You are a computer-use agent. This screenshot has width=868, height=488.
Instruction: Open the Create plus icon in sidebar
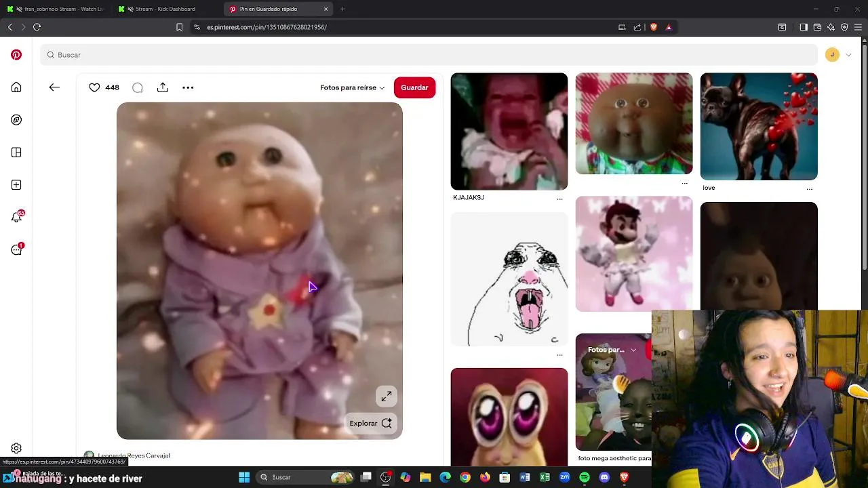(x=16, y=185)
